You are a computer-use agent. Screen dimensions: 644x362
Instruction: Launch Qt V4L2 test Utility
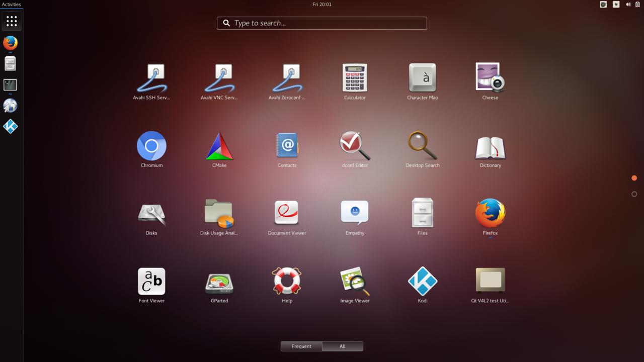490,285
